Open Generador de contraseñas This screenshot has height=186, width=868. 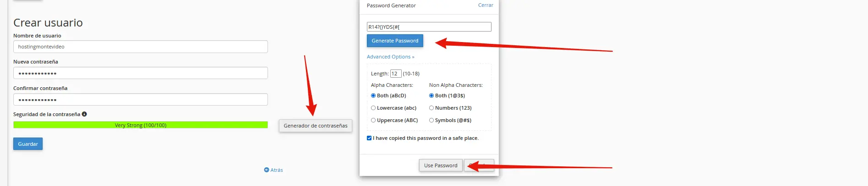point(316,126)
